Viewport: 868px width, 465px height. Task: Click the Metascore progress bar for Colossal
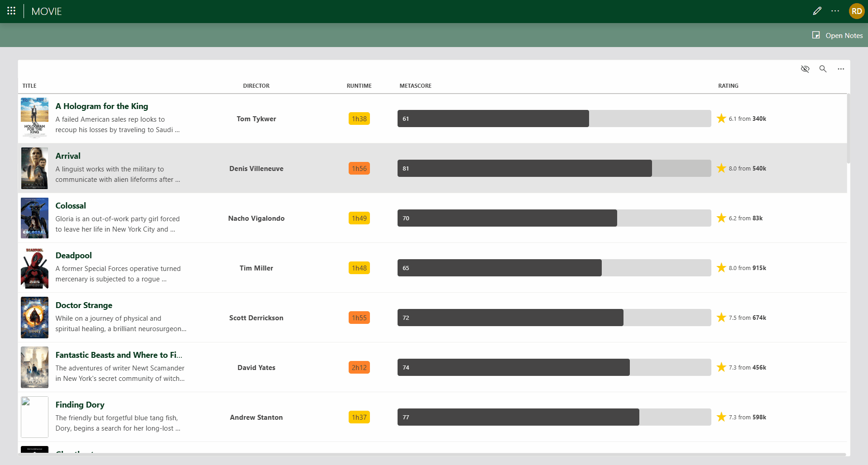click(x=507, y=218)
